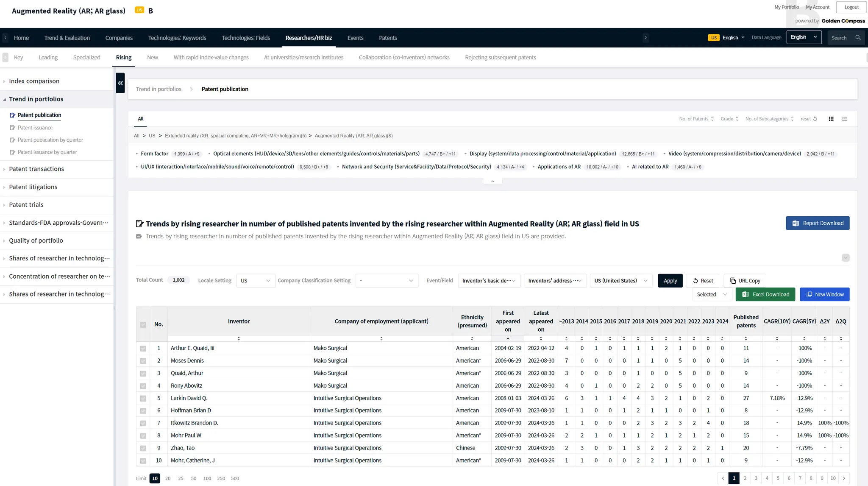Toggle select-all checkbox in table header
868x486 pixels.
pyautogui.click(x=143, y=325)
